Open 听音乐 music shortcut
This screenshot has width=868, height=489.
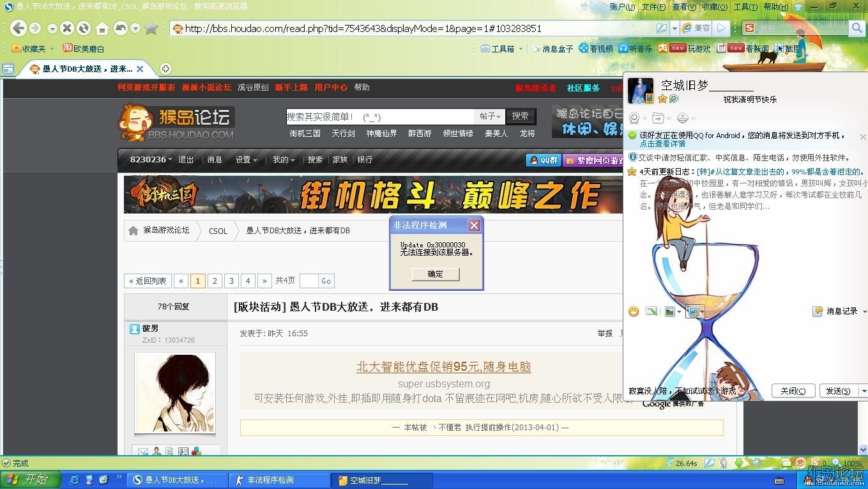(x=636, y=49)
